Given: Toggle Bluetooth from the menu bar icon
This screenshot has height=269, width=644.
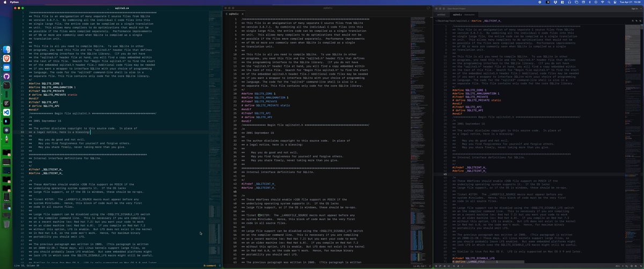Looking at the screenshot, I should [x=589, y=2].
